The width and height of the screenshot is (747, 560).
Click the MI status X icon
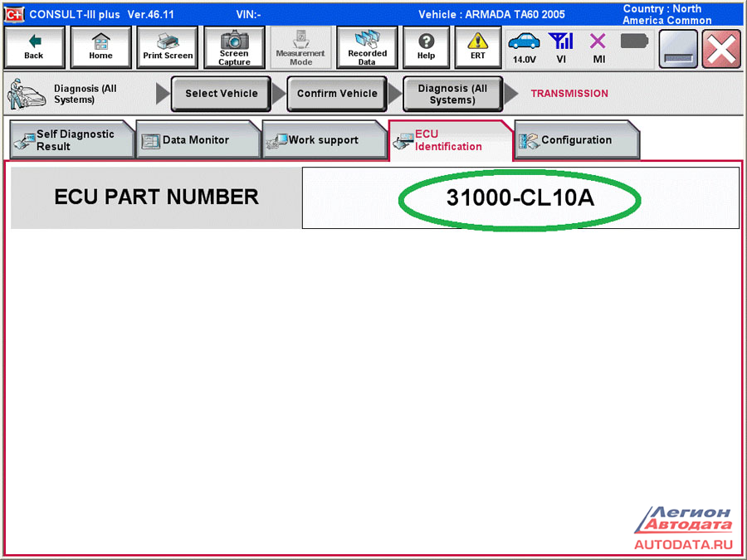click(x=598, y=47)
